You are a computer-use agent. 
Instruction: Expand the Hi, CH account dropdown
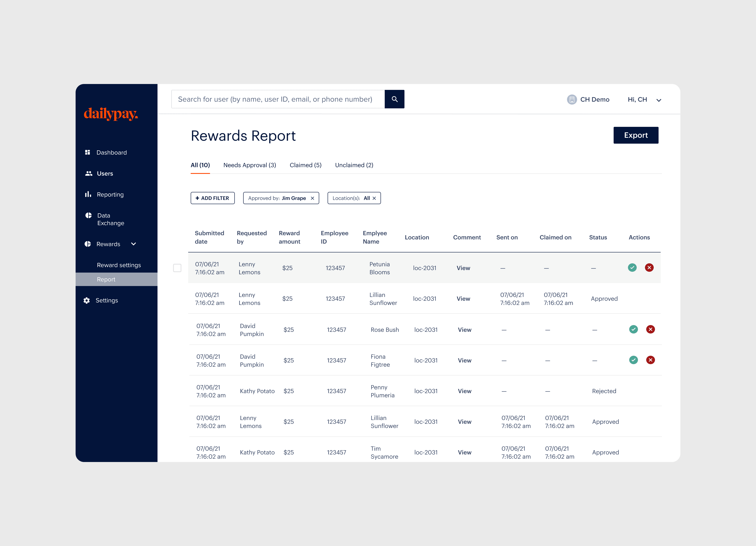(x=659, y=100)
